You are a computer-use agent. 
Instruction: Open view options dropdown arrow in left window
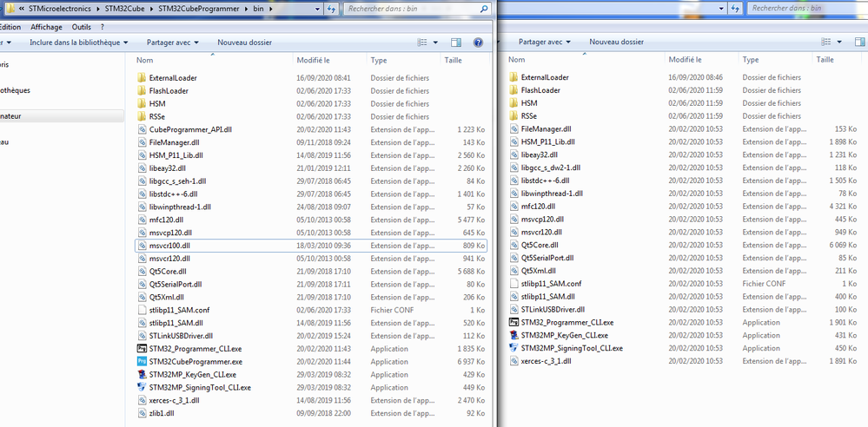click(435, 43)
